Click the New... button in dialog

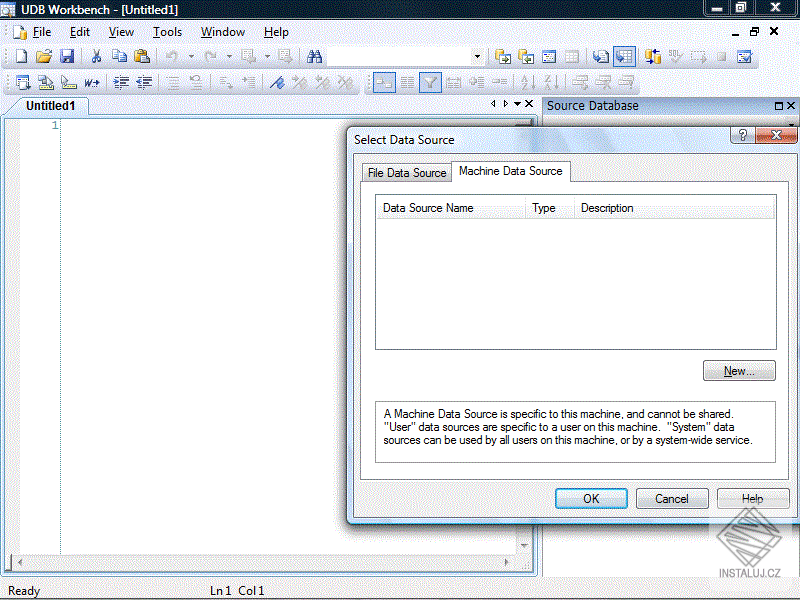[739, 371]
